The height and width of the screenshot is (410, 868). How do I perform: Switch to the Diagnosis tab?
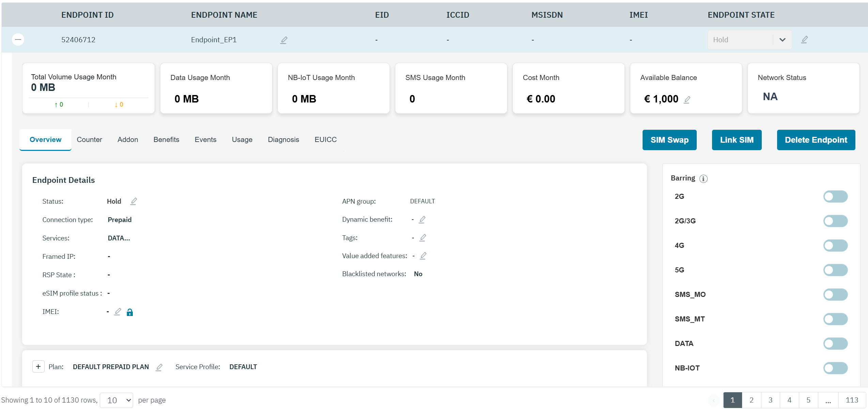[283, 140]
